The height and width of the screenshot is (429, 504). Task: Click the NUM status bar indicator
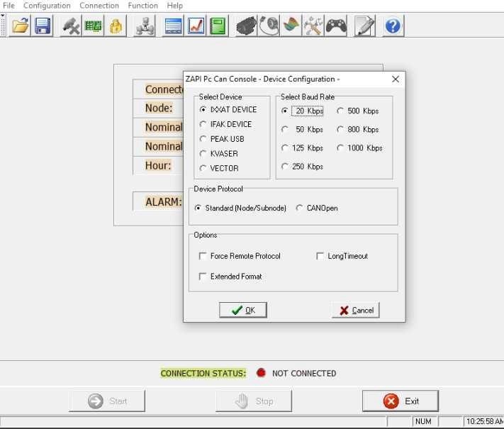[x=423, y=421]
